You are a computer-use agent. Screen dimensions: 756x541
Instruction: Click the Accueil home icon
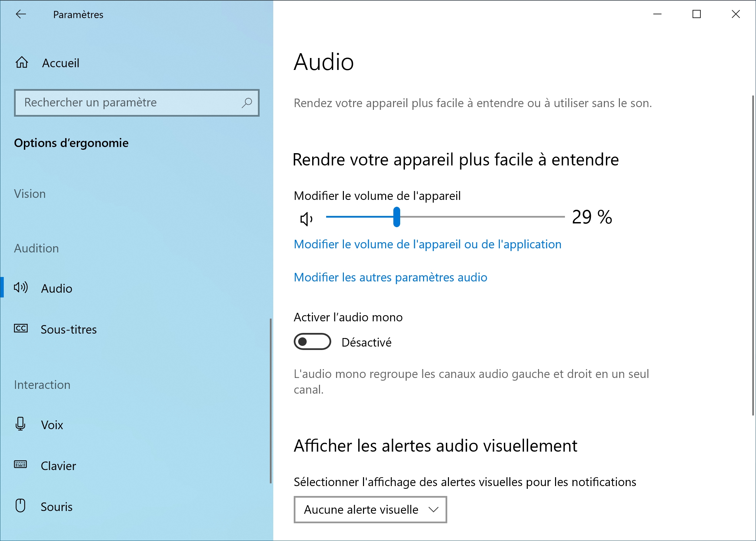point(22,62)
